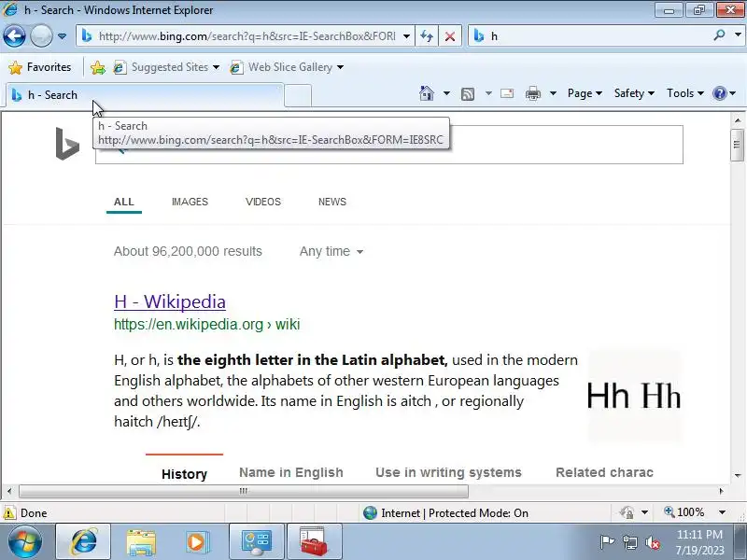Click the en.wikipedia.org green URL
The height and width of the screenshot is (560, 747).
(x=206, y=324)
